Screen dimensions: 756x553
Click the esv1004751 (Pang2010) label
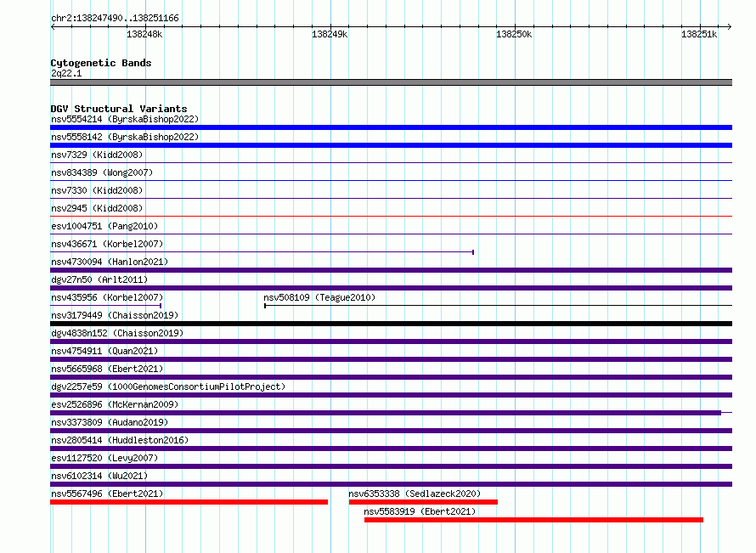coord(104,226)
